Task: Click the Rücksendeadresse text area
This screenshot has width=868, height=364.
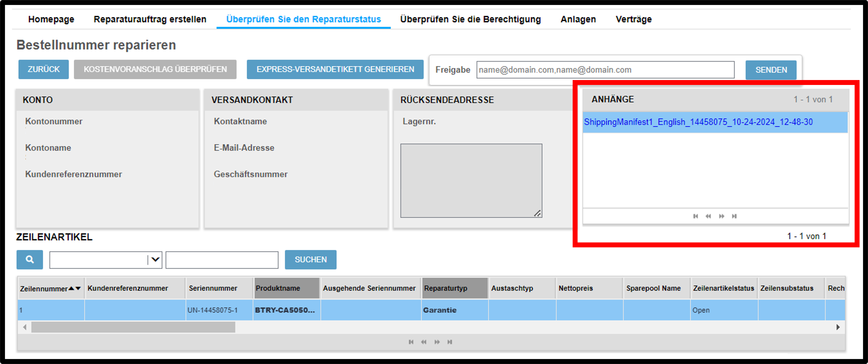Action: pyautogui.click(x=471, y=181)
